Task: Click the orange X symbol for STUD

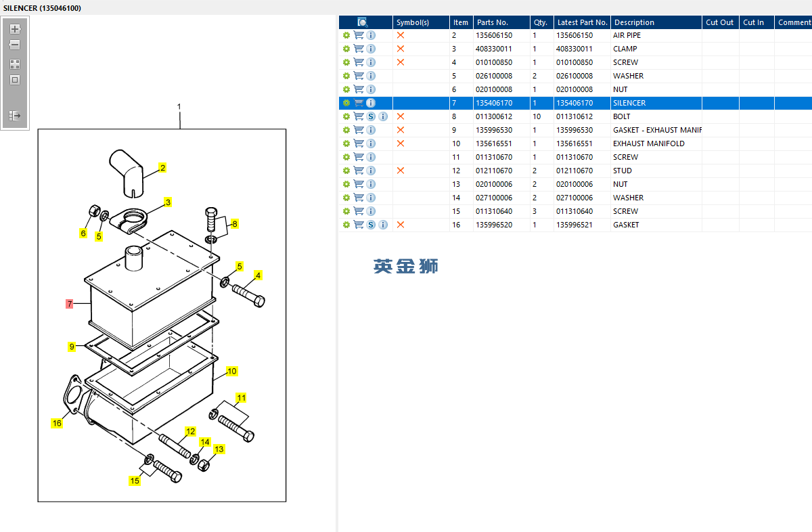Action: (x=401, y=171)
